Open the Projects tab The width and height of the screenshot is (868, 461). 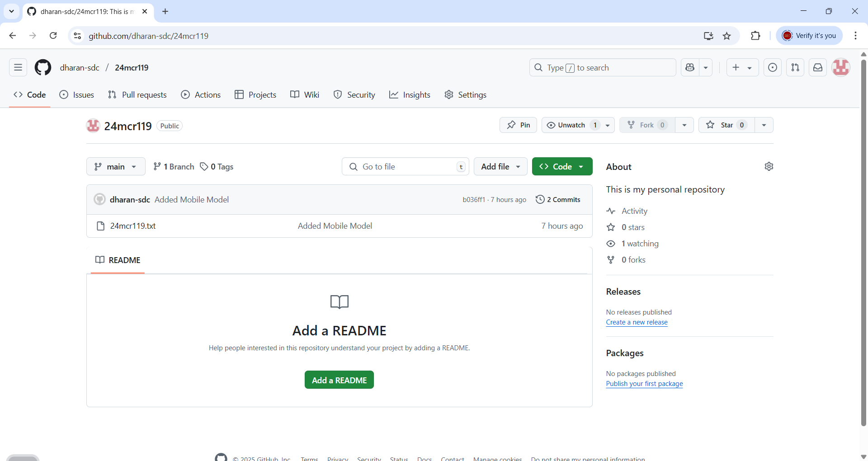(x=255, y=94)
